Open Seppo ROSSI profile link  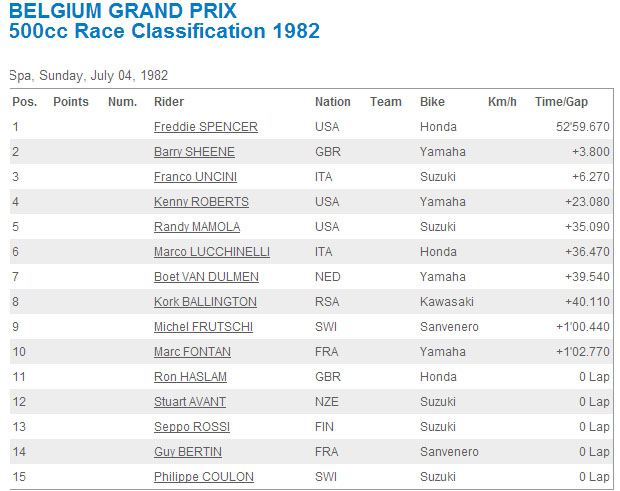(x=192, y=427)
